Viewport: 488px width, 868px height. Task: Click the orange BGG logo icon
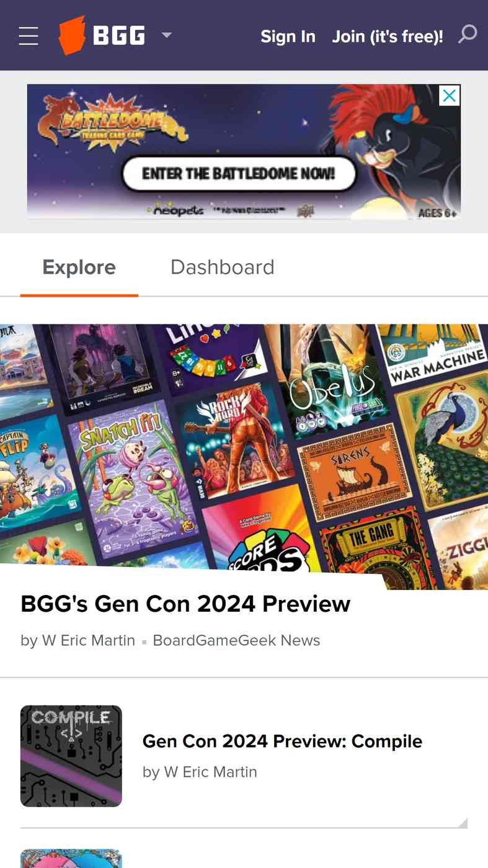pyautogui.click(x=71, y=35)
